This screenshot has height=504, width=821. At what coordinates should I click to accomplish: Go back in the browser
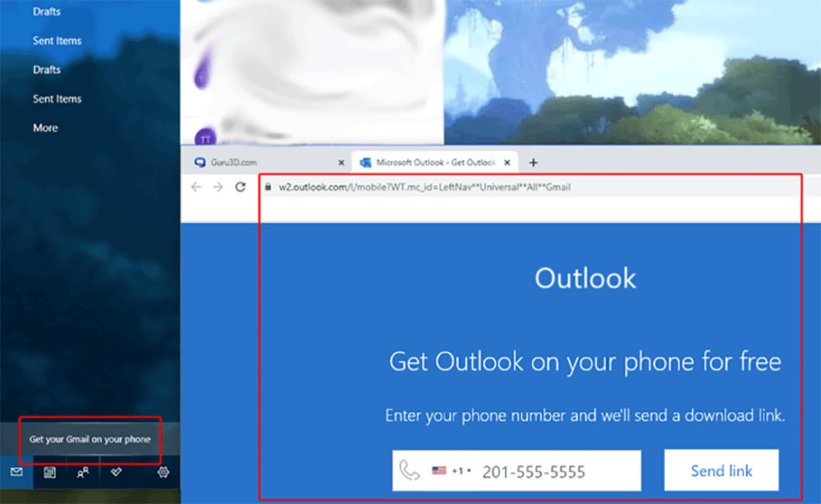[196, 187]
